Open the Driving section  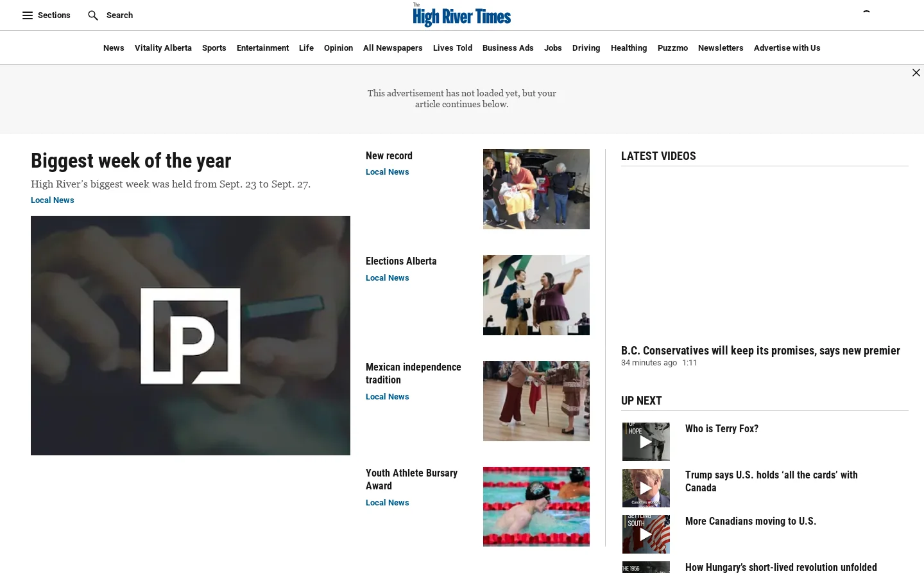(x=586, y=48)
